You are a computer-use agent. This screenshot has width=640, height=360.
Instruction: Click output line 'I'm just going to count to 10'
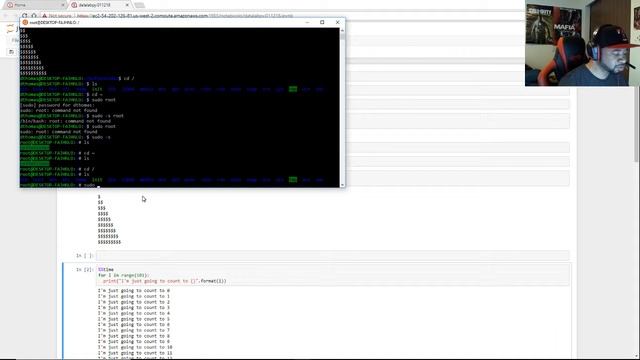135,347
